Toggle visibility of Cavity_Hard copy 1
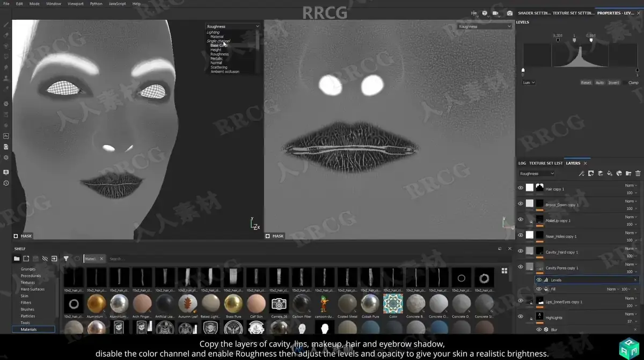Screen dimensions: 644x360 point(521,251)
